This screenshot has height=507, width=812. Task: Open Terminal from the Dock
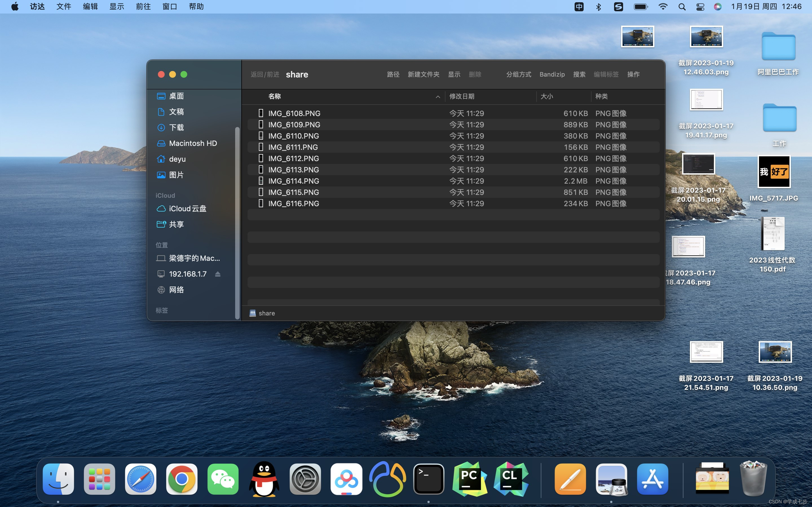(429, 479)
